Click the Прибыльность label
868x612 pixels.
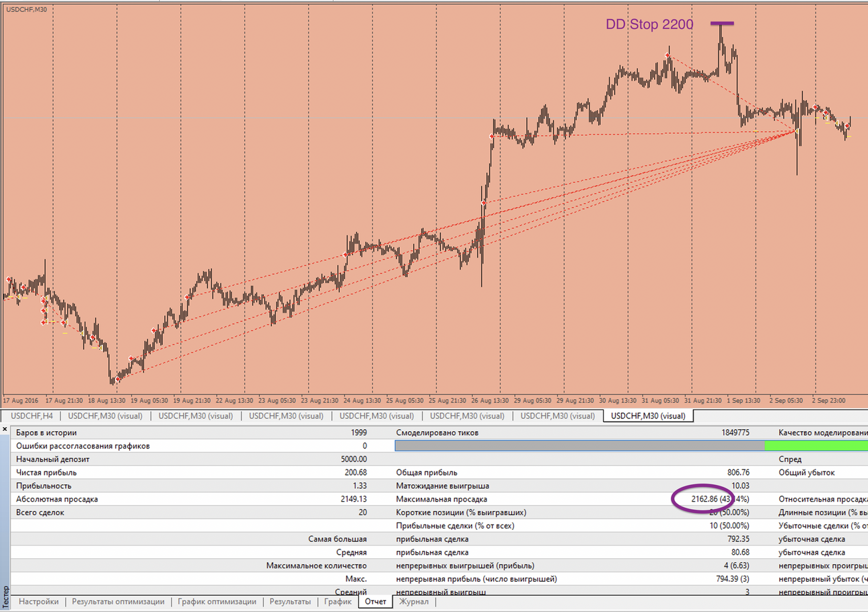[x=44, y=486]
